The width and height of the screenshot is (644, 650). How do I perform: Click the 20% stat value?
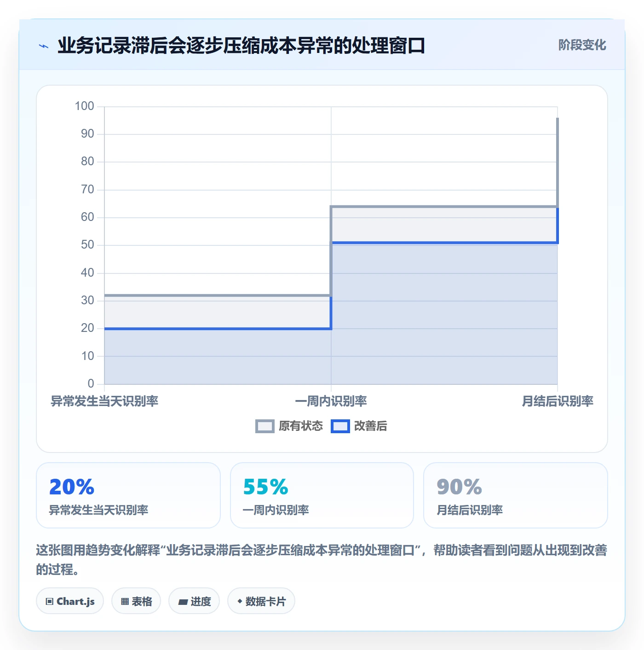[72, 487]
